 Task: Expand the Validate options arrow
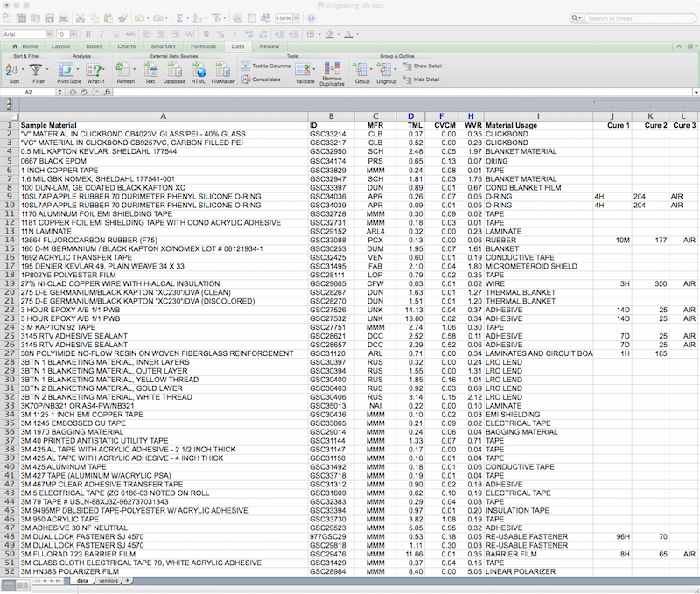313,70
